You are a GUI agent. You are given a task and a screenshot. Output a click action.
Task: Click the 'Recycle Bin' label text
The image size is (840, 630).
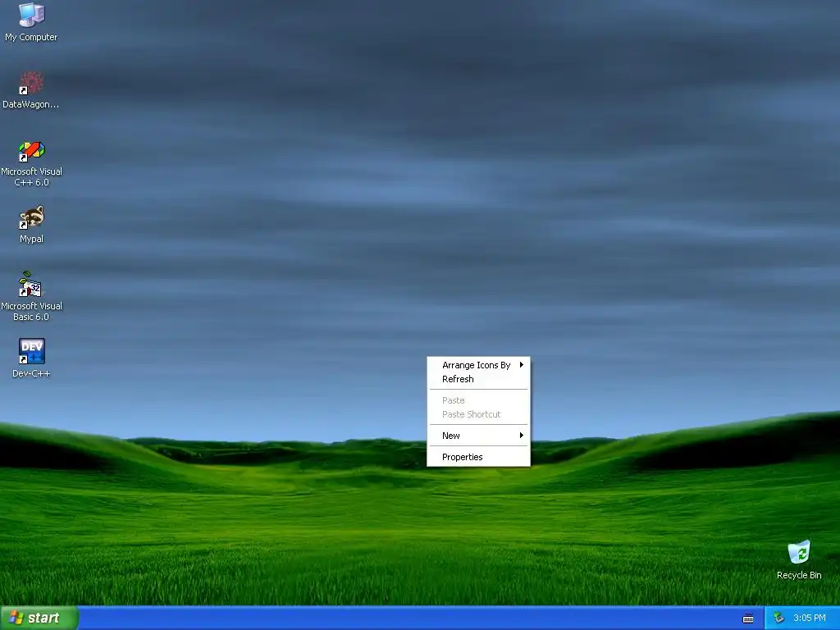pyautogui.click(x=799, y=575)
